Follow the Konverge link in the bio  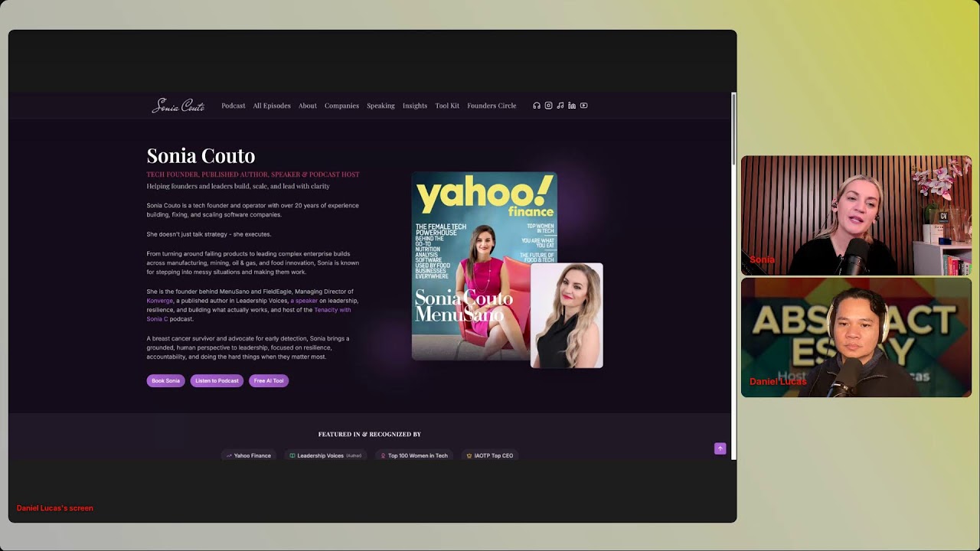[160, 301]
